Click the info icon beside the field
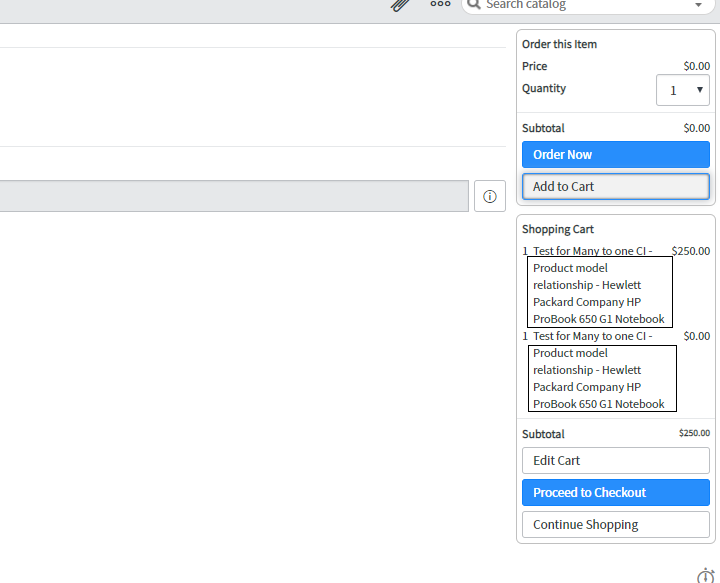 (489, 196)
